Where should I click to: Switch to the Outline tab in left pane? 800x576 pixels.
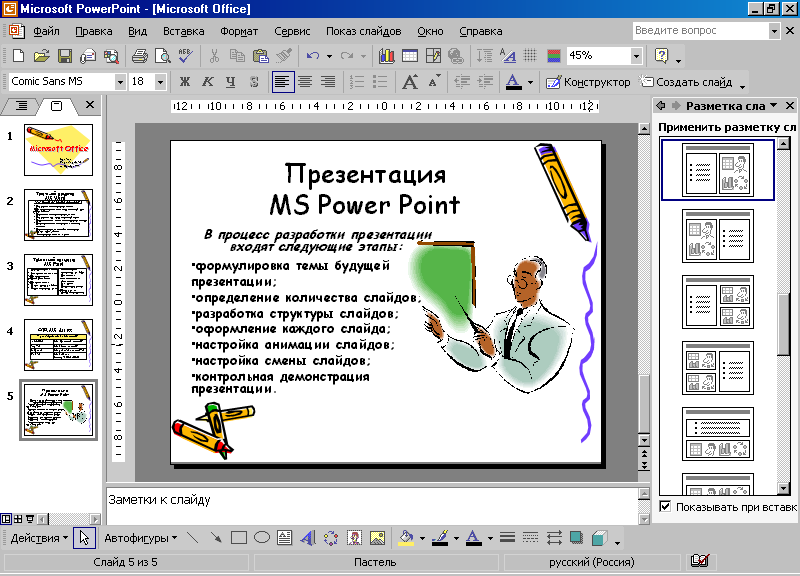pos(21,106)
